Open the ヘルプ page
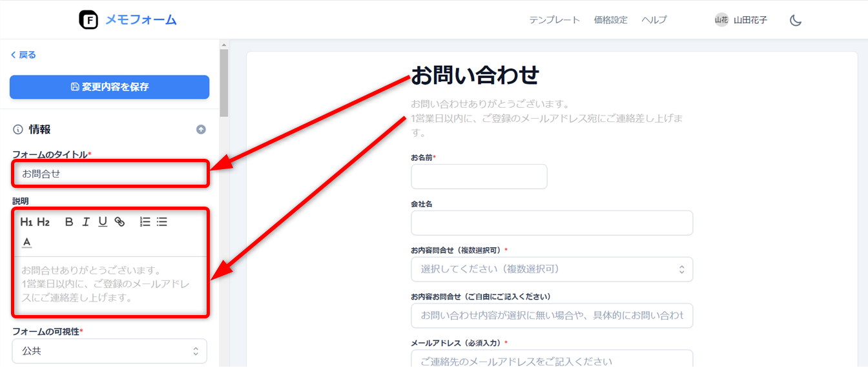868x368 pixels. tap(654, 20)
